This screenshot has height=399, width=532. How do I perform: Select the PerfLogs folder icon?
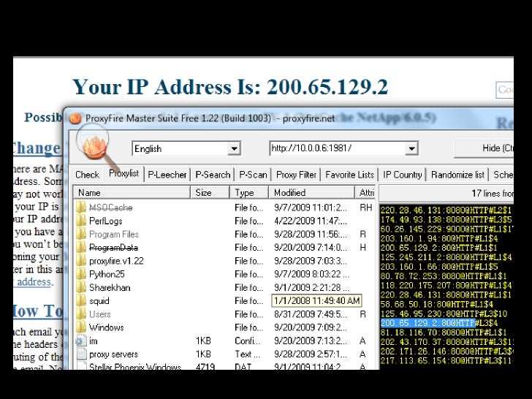tap(80, 221)
